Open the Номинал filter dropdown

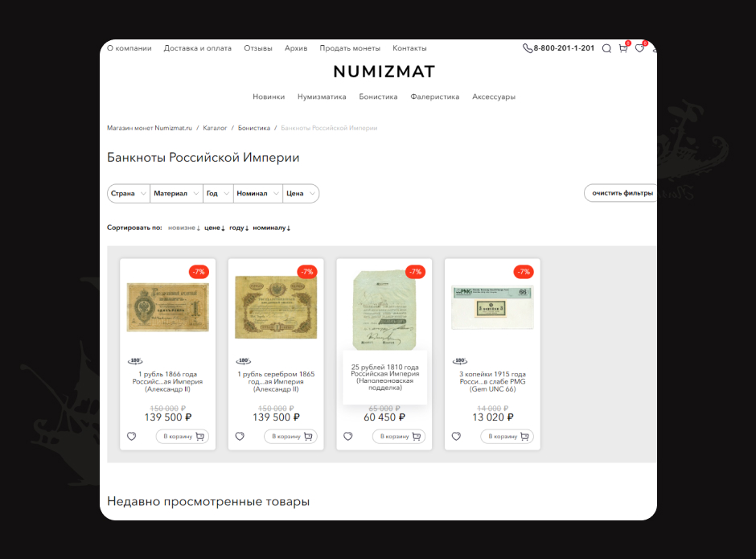tap(258, 193)
